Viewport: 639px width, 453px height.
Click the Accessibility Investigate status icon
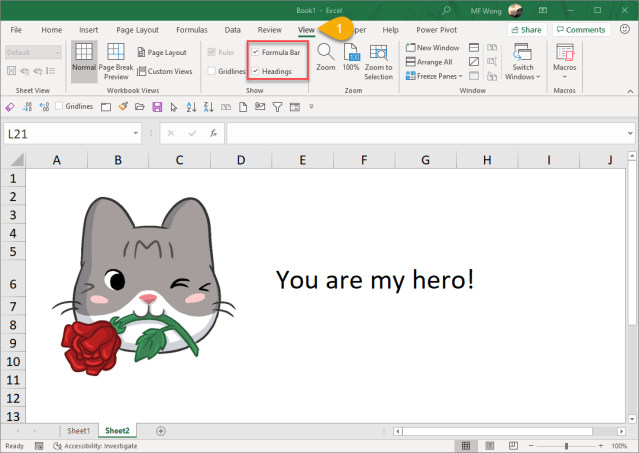pyautogui.click(x=57, y=446)
